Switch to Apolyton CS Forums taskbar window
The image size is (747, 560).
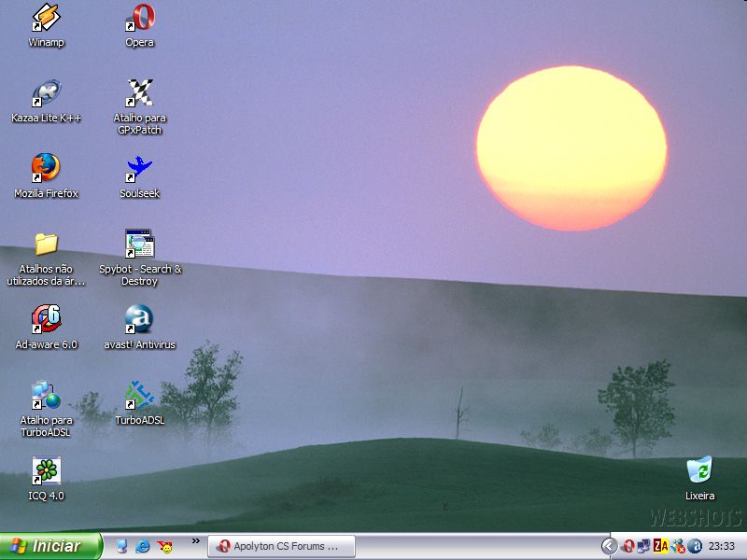(x=280, y=546)
